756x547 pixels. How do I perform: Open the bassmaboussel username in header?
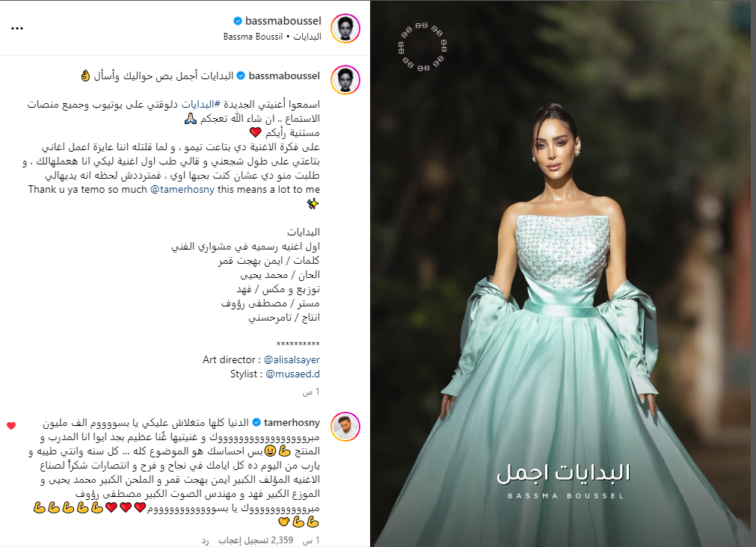coord(283,21)
